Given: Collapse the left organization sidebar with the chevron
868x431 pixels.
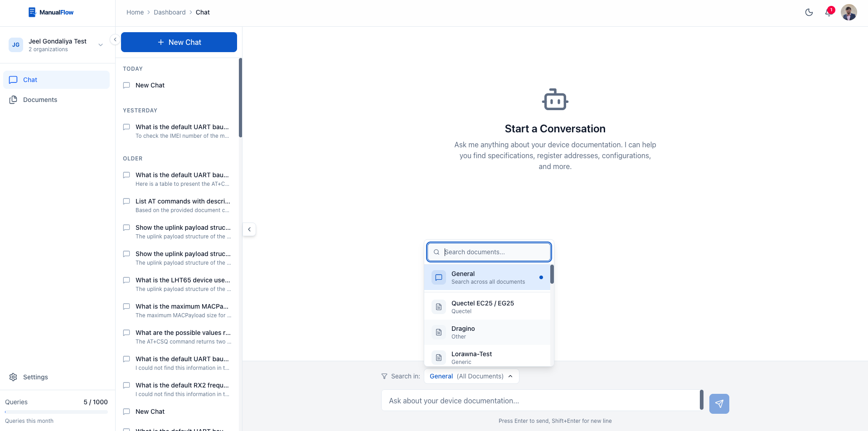Looking at the screenshot, I should (115, 39).
